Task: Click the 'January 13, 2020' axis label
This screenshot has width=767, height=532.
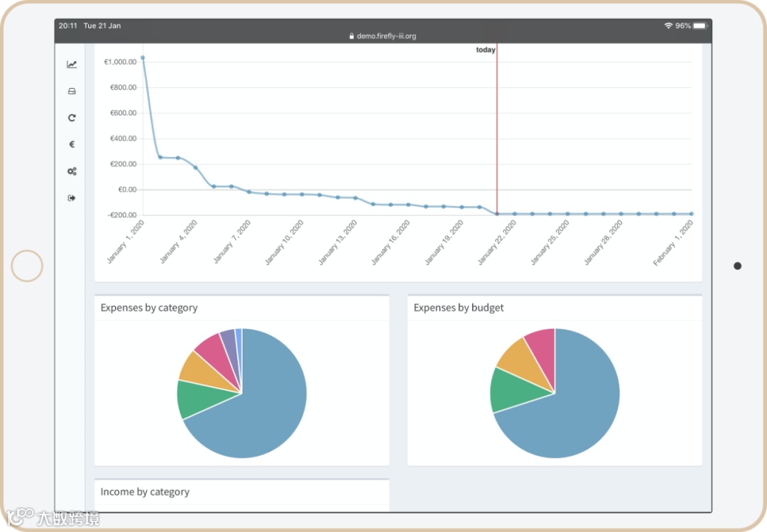Action: [337, 243]
